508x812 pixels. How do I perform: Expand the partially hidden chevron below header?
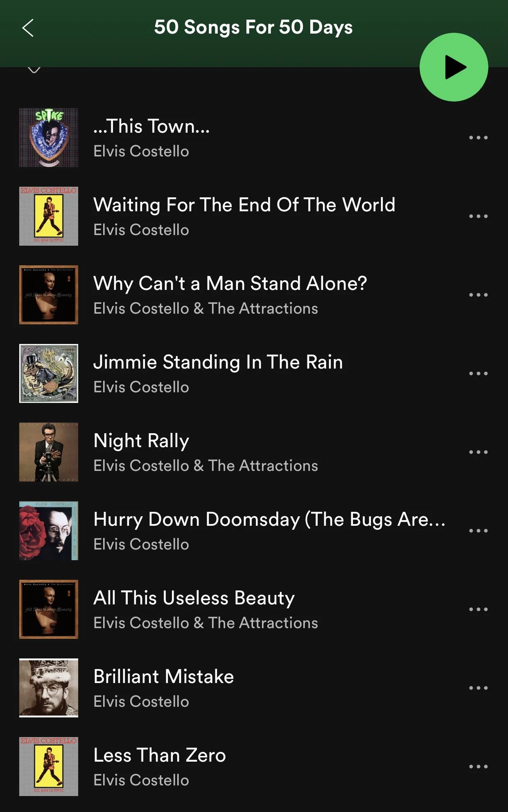[34, 70]
